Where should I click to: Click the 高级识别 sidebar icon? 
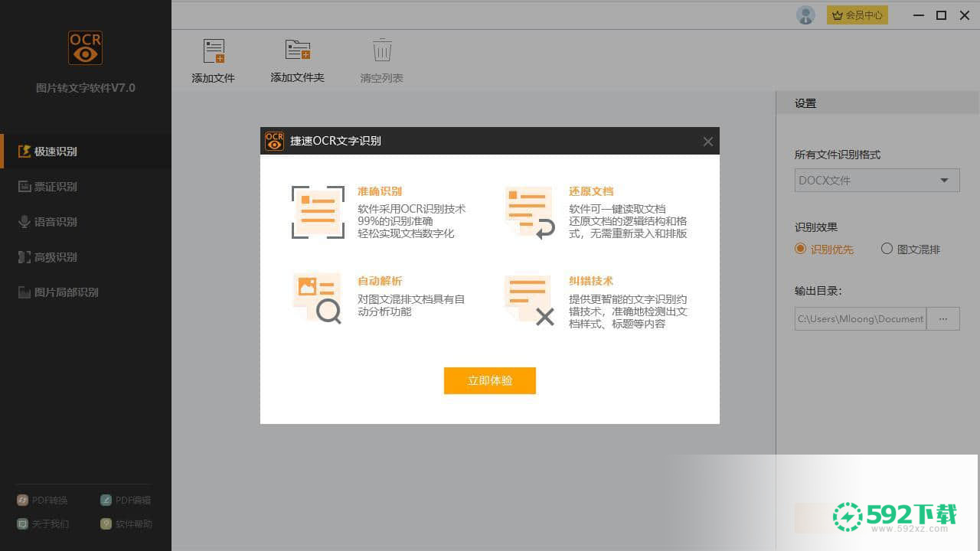(x=24, y=257)
